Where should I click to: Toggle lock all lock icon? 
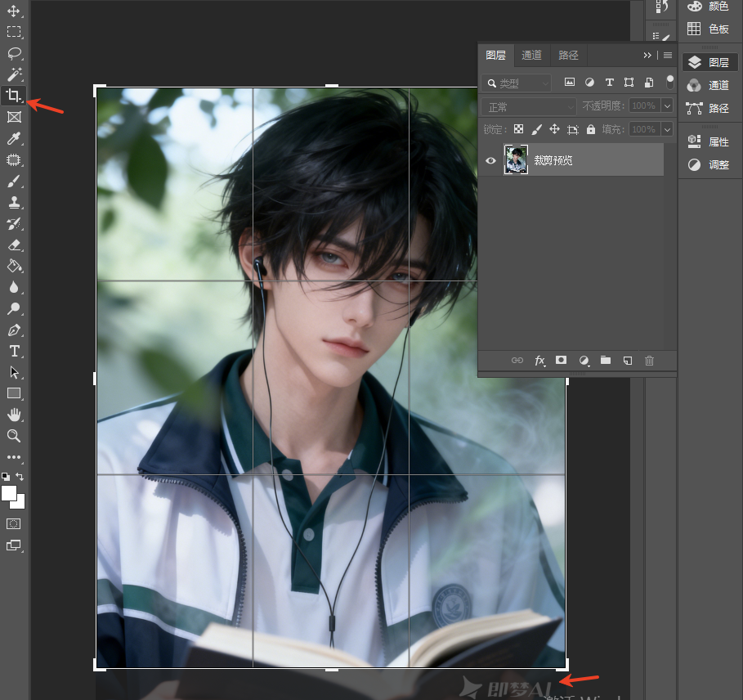590,129
